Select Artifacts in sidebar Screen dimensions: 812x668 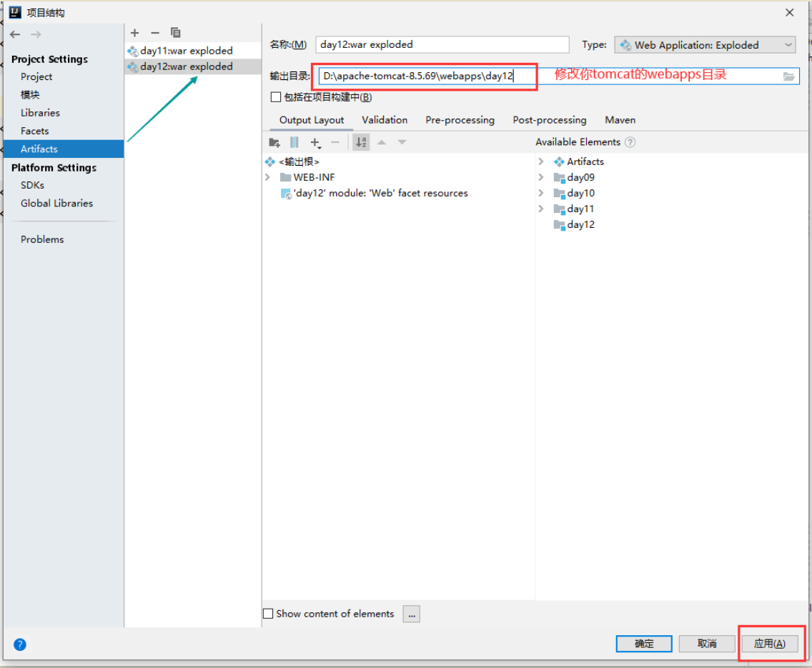click(x=64, y=149)
